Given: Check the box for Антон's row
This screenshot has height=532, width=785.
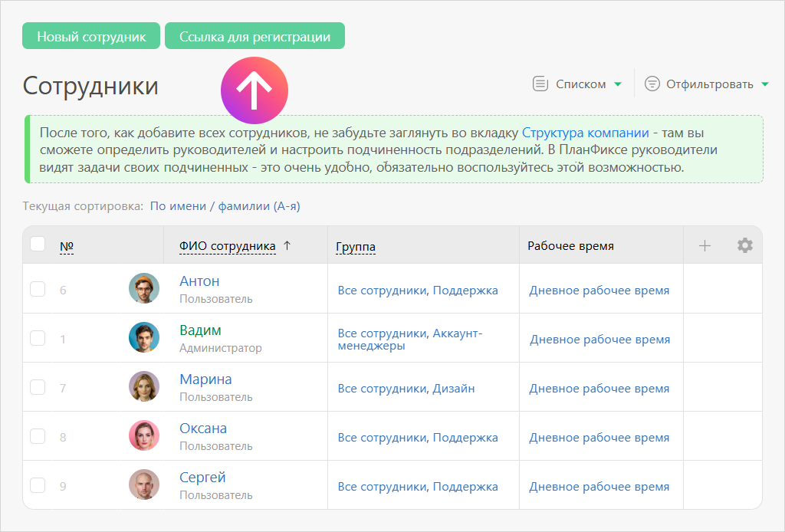Looking at the screenshot, I should [x=38, y=289].
